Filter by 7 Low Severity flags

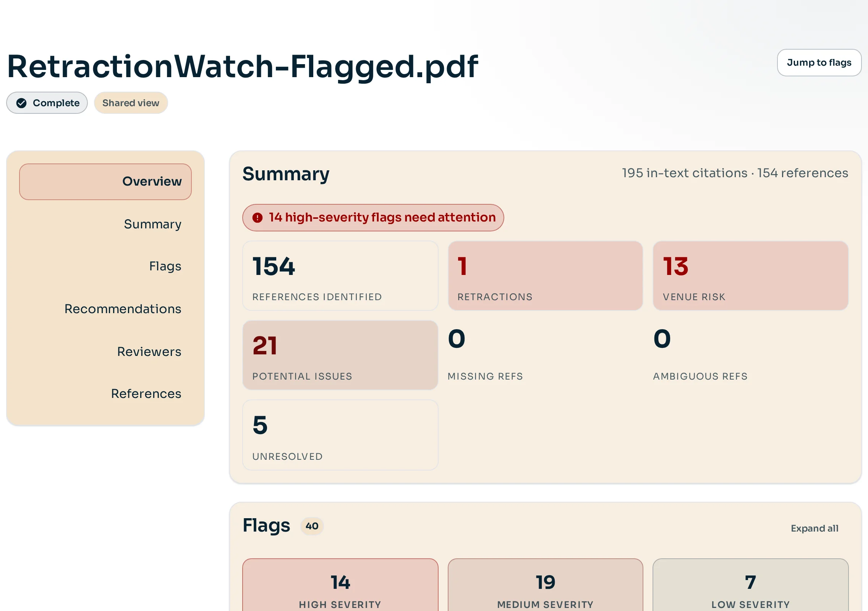[751, 585]
